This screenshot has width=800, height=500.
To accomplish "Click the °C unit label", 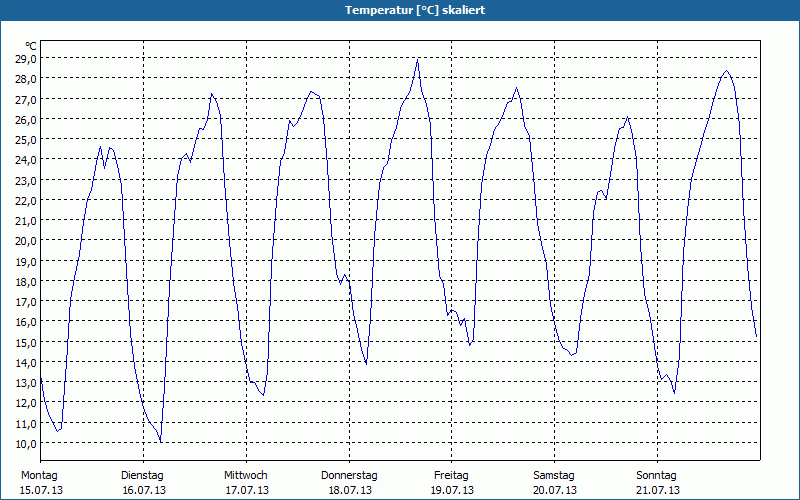I will click(x=31, y=46).
